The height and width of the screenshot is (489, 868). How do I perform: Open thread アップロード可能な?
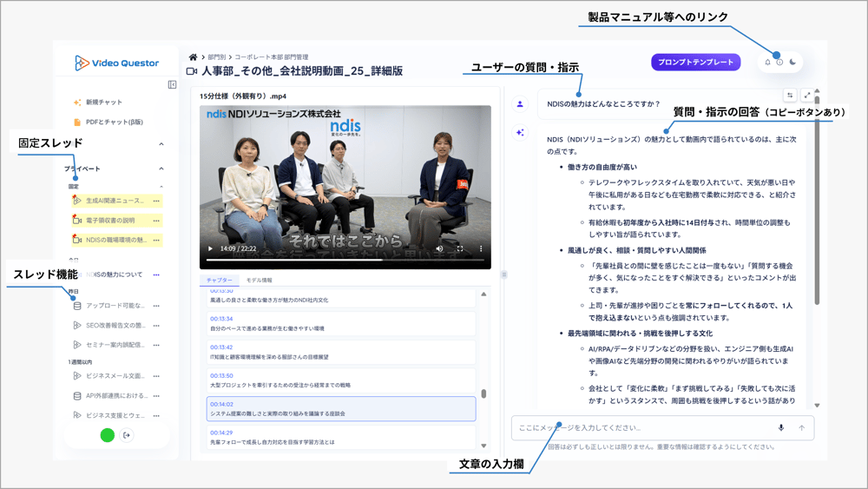point(115,306)
